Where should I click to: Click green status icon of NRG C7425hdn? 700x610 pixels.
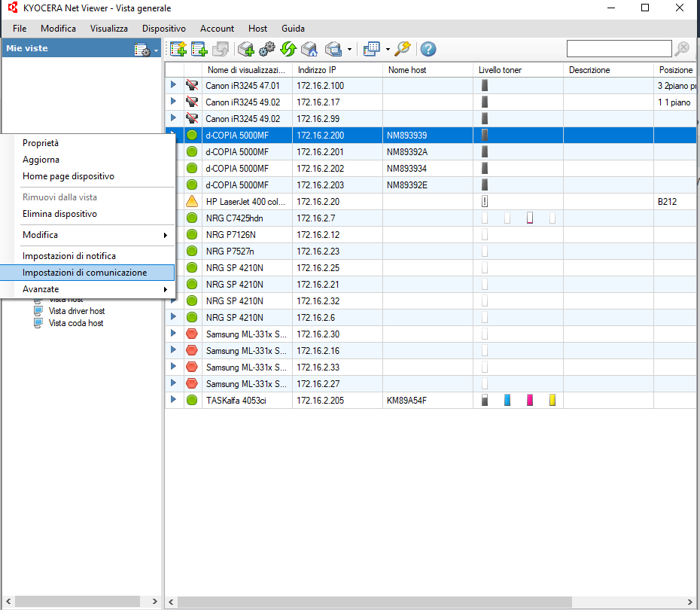(x=192, y=218)
